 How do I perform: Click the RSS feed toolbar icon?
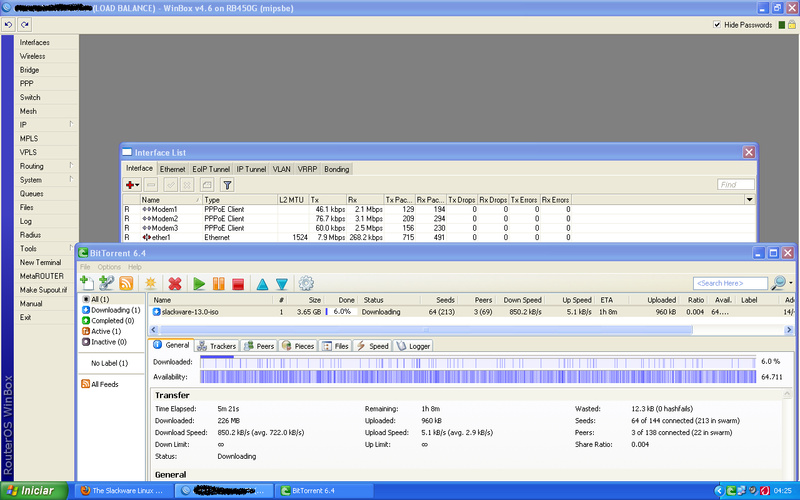pyautogui.click(x=126, y=283)
